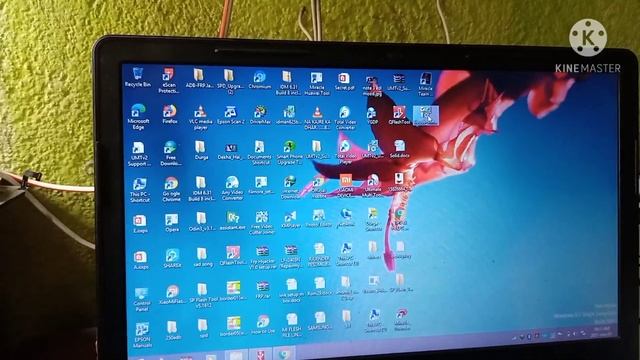Launch the Photo Editor shortcut
The image size is (640, 360).
(319, 219)
